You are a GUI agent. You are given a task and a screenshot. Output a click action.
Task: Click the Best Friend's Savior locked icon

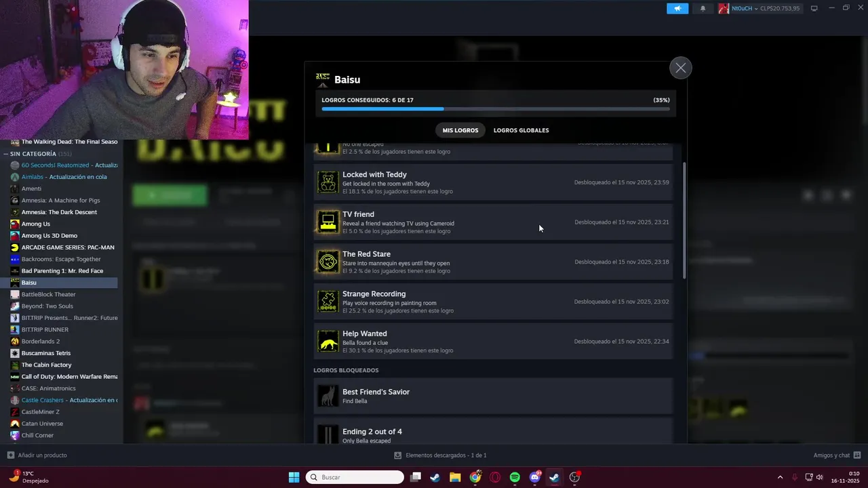pyautogui.click(x=328, y=396)
